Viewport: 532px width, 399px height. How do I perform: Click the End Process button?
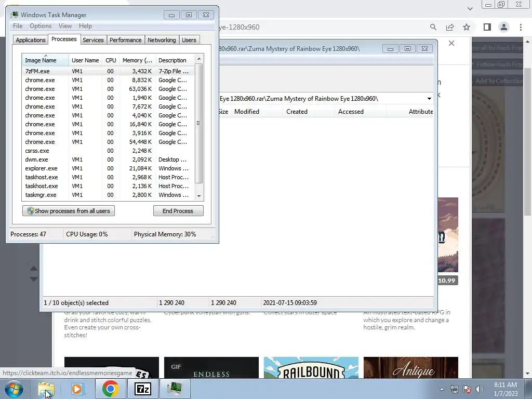[178, 211]
